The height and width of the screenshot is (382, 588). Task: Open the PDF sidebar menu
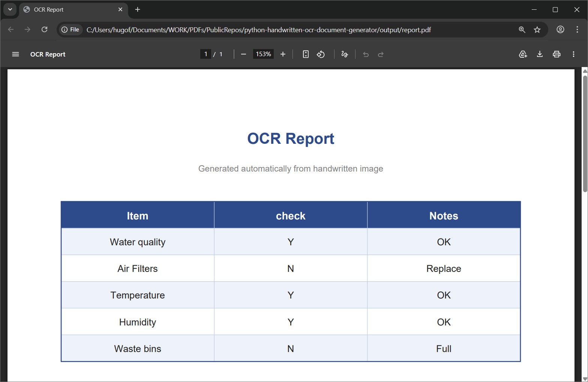(15, 54)
